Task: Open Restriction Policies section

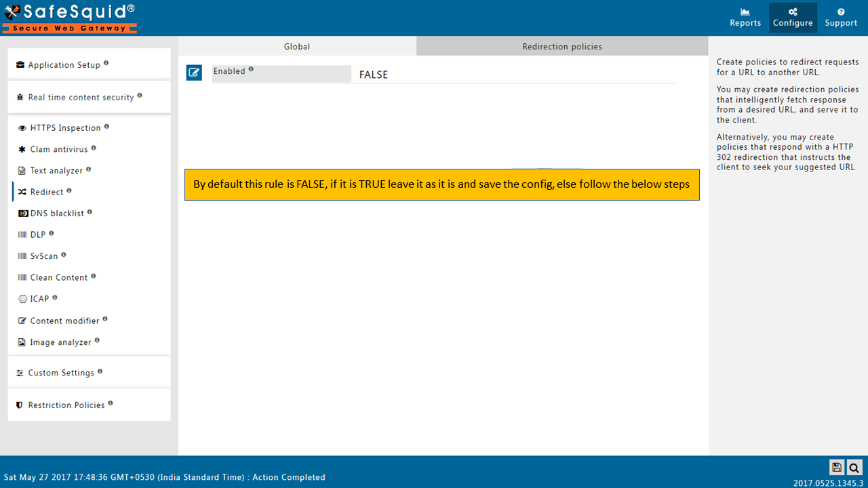Action: 66,405
